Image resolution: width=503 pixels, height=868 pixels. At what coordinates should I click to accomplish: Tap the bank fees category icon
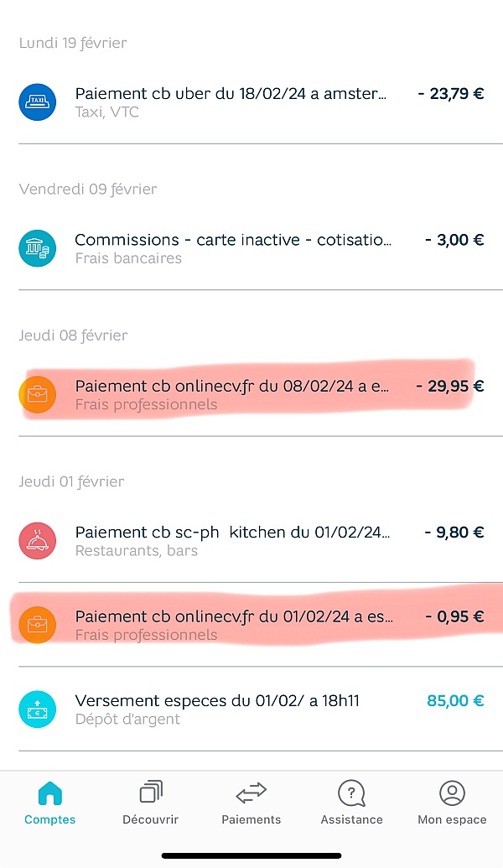click(38, 248)
